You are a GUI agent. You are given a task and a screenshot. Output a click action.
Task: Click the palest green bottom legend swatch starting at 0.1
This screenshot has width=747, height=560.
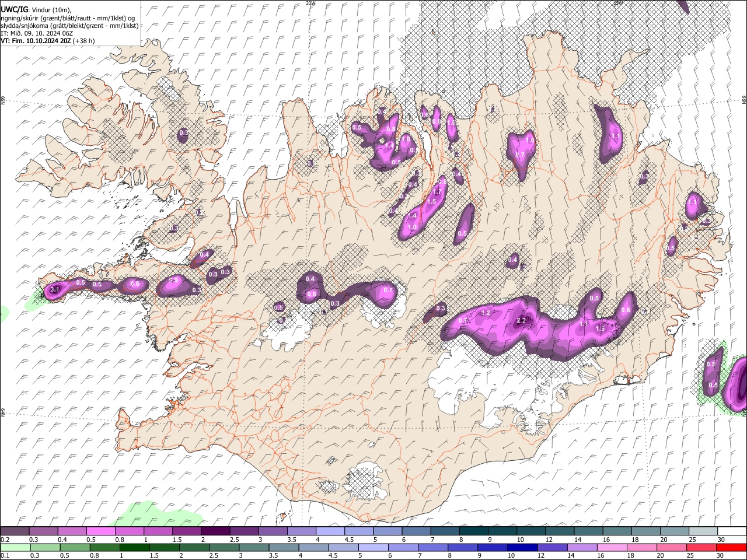[15, 547]
